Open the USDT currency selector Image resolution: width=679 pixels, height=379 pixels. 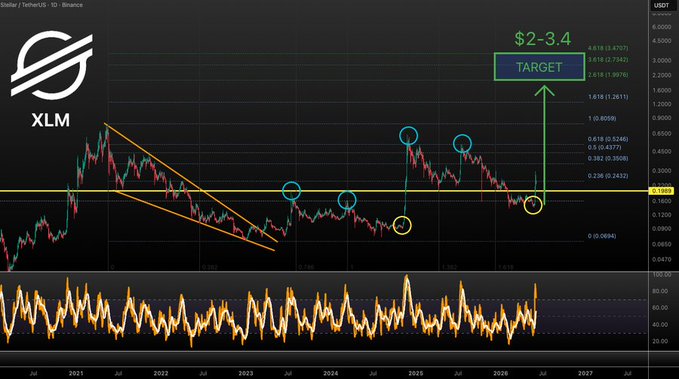coord(661,5)
